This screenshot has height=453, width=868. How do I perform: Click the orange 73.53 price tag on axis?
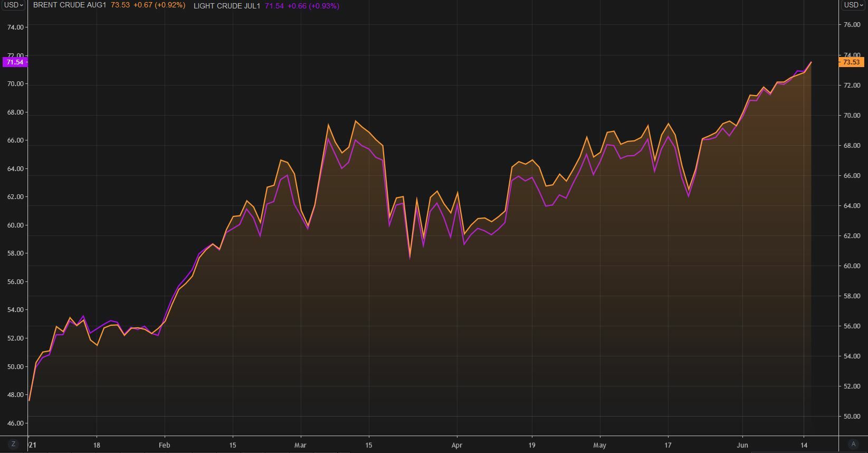coord(851,62)
